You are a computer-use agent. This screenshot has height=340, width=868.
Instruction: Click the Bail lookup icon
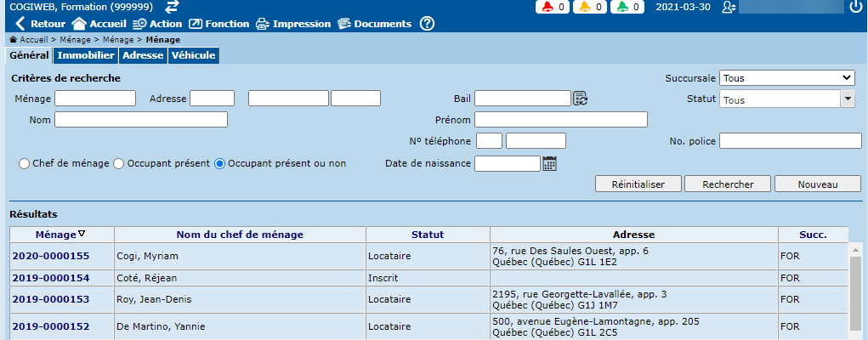pos(581,99)
